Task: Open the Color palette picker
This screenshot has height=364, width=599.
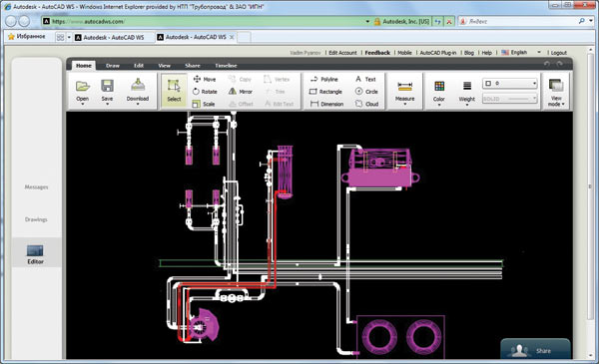Action: [x=439, y=93]
